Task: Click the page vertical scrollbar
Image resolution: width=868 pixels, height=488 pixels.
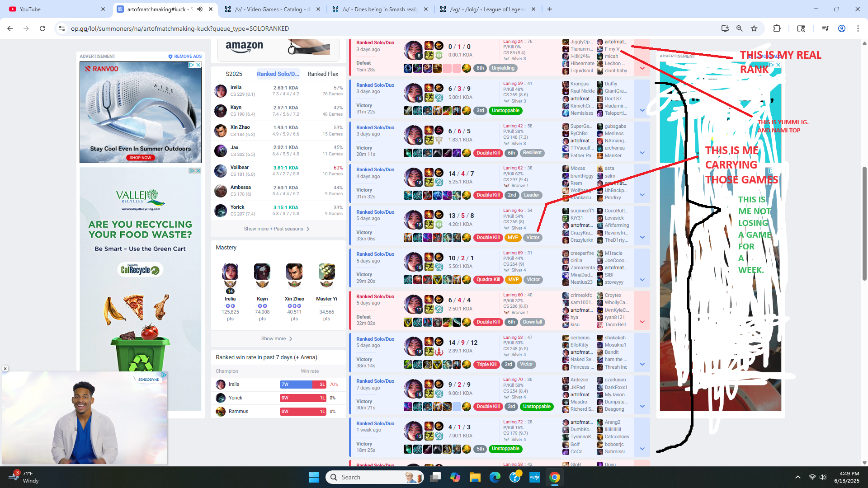Action: pos(864,223)
